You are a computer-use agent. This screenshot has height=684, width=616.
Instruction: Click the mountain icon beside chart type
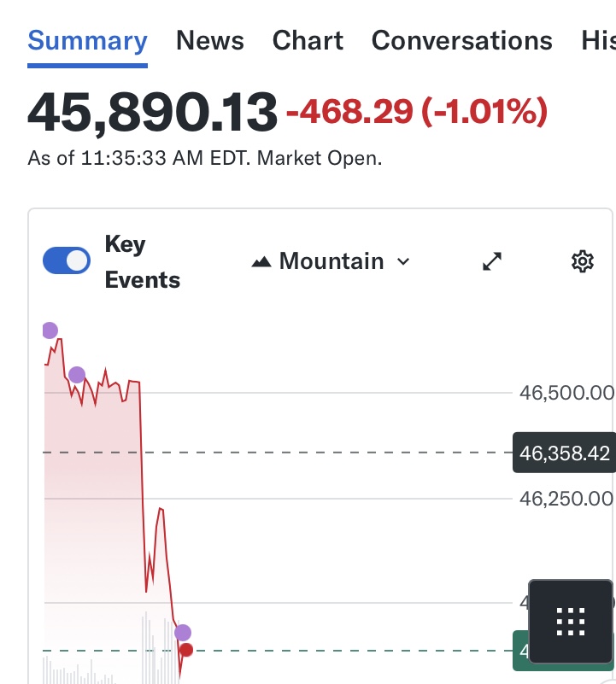coord(261,261)
